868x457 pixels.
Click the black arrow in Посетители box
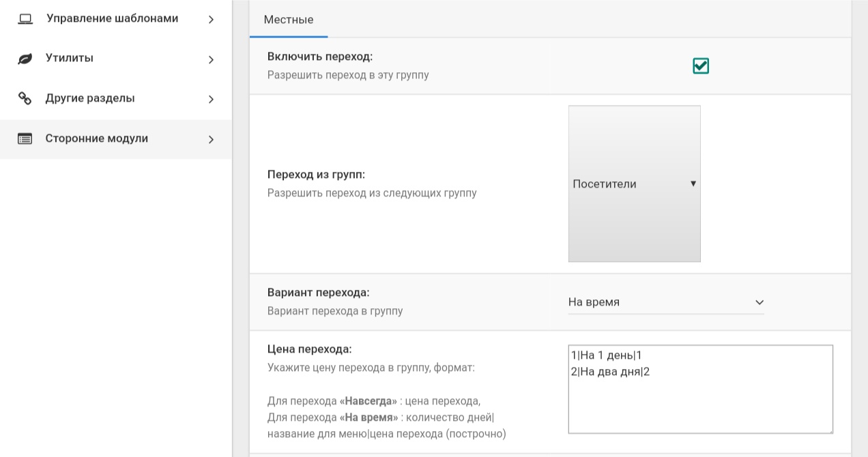pyautogui.click(x=693, y=183)
